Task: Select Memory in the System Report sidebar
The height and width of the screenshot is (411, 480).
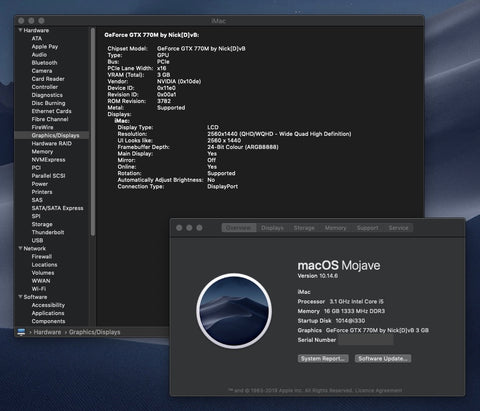Action: 42,152
